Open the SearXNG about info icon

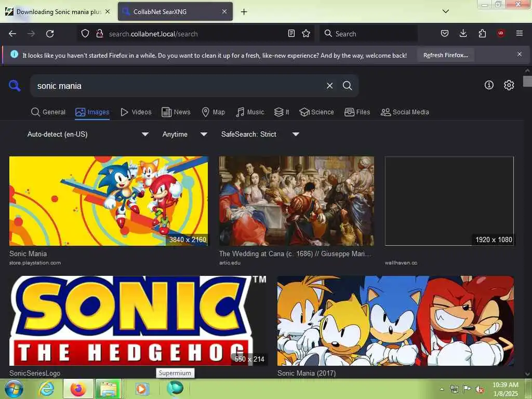point(489,85)
